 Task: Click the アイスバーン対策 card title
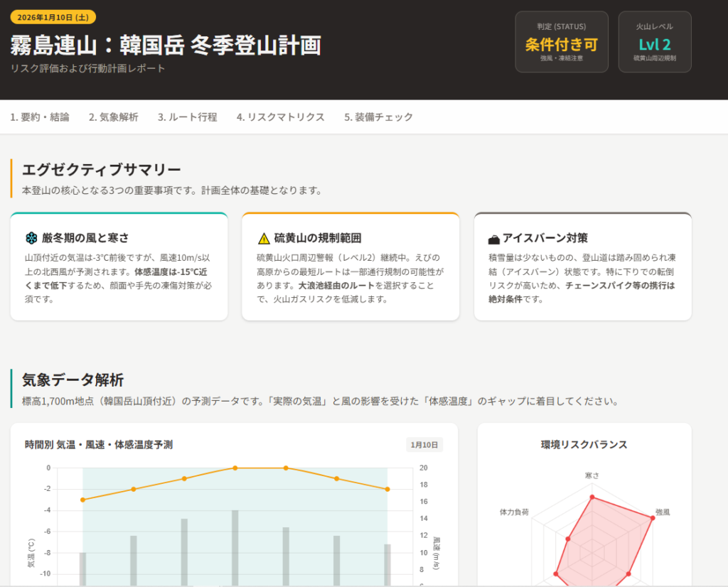pyautogui.click(x=545, y=238)
